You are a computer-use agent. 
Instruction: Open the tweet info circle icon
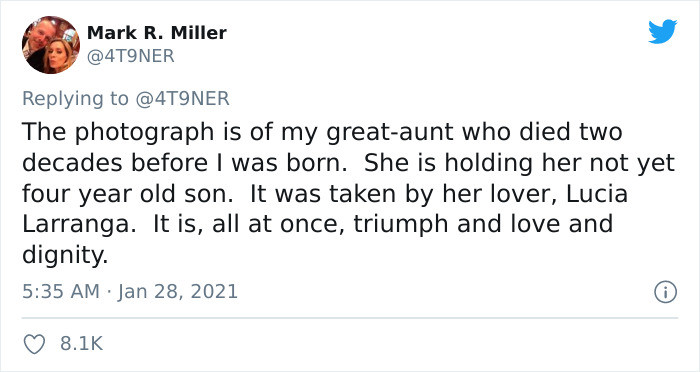pos(666,293)
